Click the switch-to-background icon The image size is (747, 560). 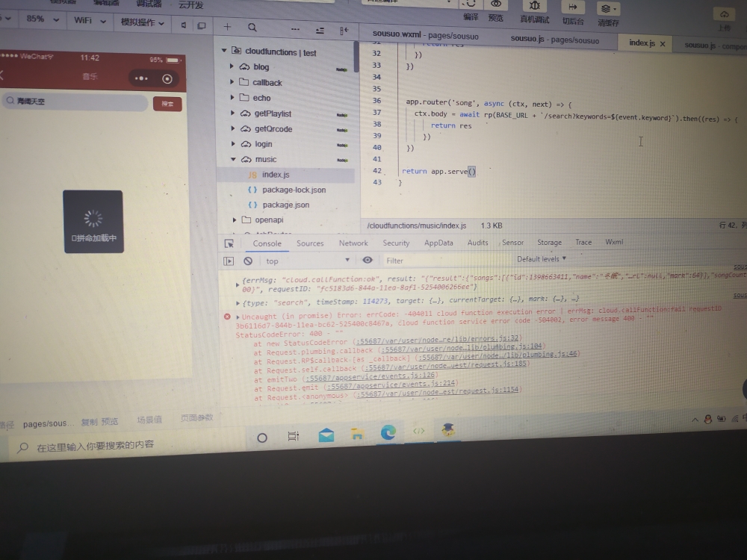(x=573, y=7)
